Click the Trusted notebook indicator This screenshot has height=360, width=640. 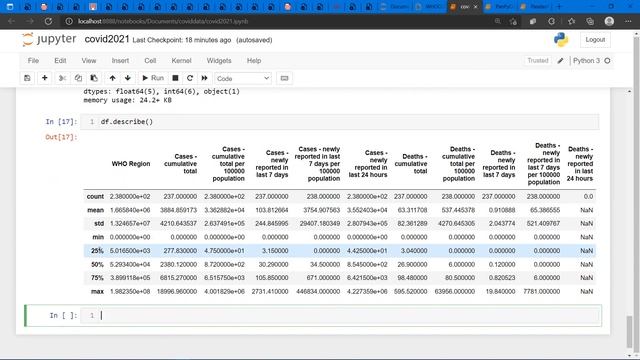[538, 60]
